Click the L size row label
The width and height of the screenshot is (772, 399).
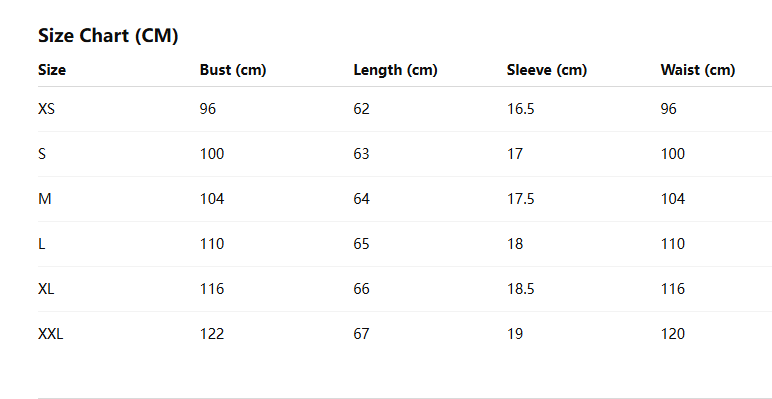pos(41,244)
